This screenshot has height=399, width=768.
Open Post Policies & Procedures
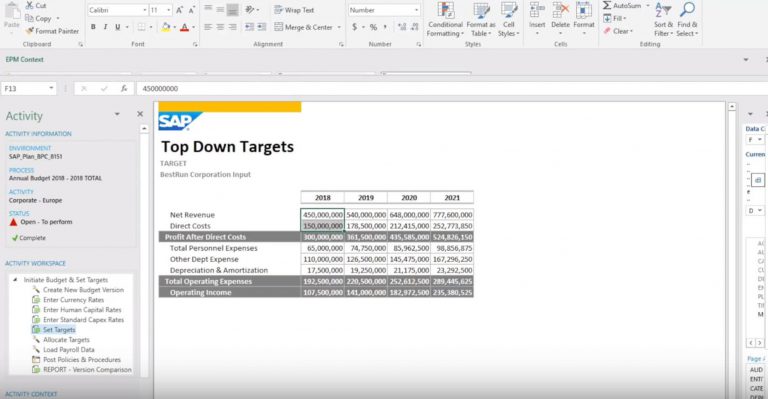(76, 359)
